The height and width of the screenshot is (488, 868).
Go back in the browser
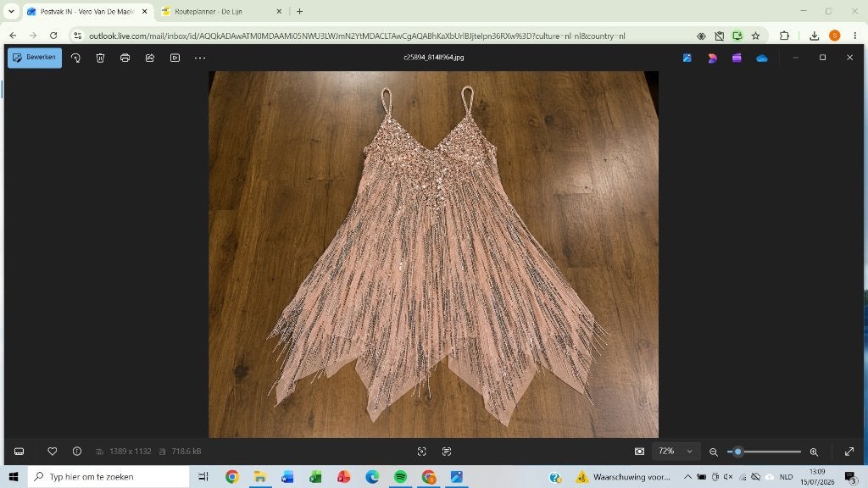tap(14, 36)
